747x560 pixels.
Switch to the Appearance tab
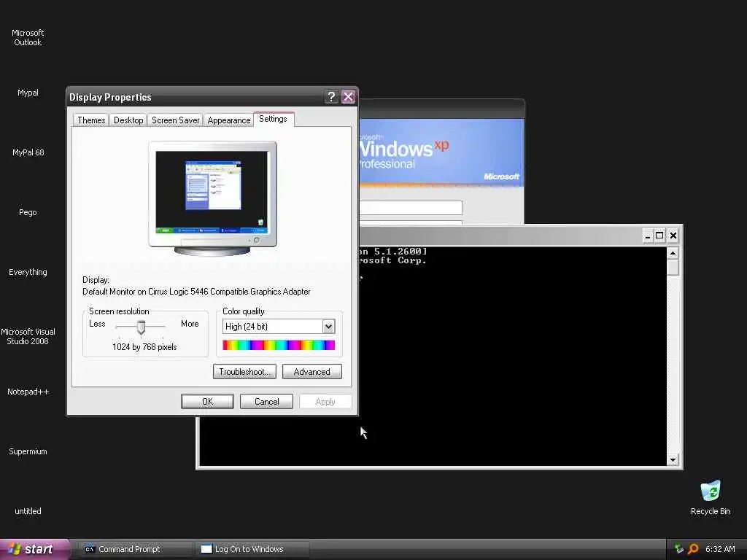pyautogui.click(x=228, y=120)
